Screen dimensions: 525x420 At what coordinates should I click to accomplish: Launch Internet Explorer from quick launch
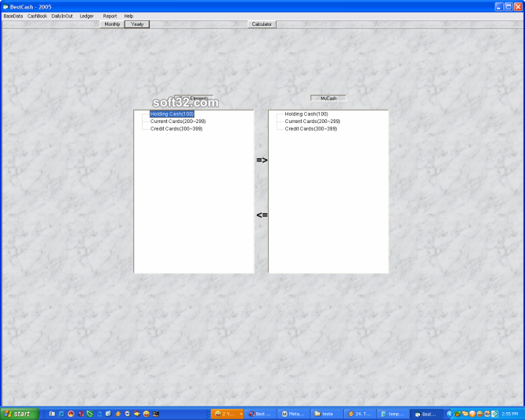[x=61, y=414]
